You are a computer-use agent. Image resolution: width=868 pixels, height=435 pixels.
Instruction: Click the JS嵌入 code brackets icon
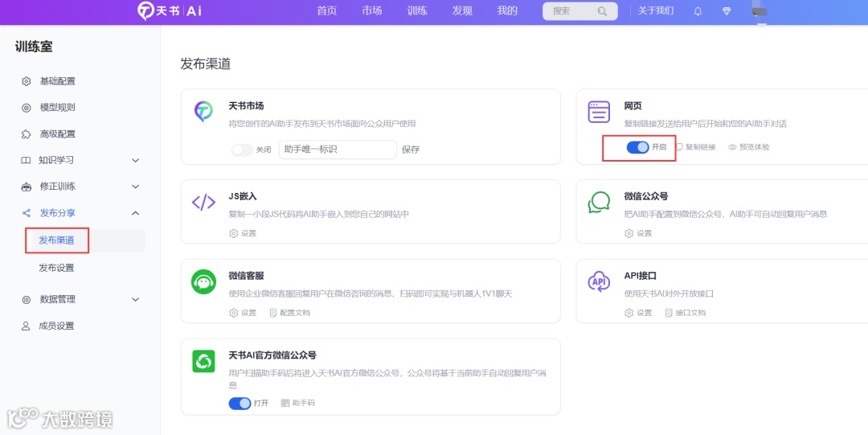pyautogui.click(x=203, y=203)
